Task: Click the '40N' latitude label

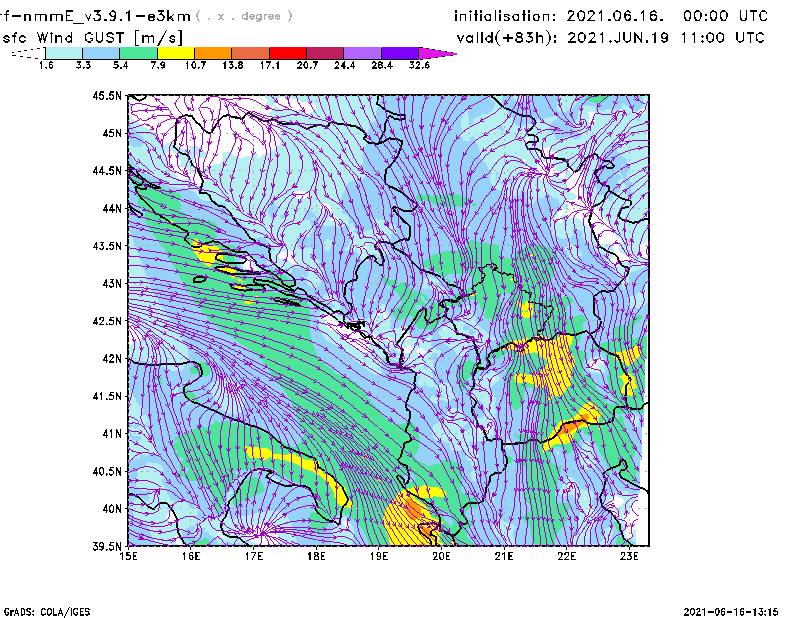Action: pyautogui.click(x=112, y=509)
